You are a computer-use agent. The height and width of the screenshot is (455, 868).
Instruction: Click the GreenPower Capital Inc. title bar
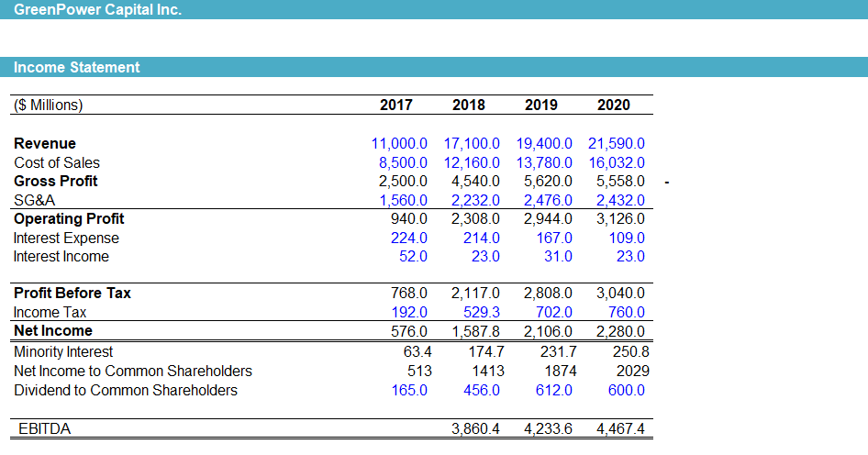tap(434, 9)
